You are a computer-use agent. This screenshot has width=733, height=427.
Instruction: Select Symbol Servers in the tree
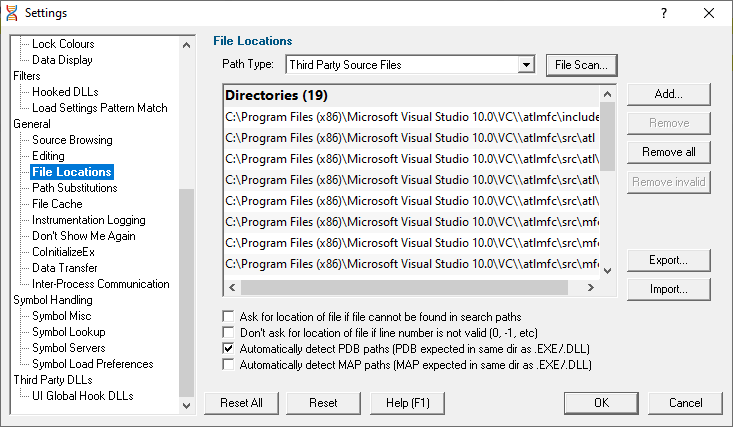point(69,348)
